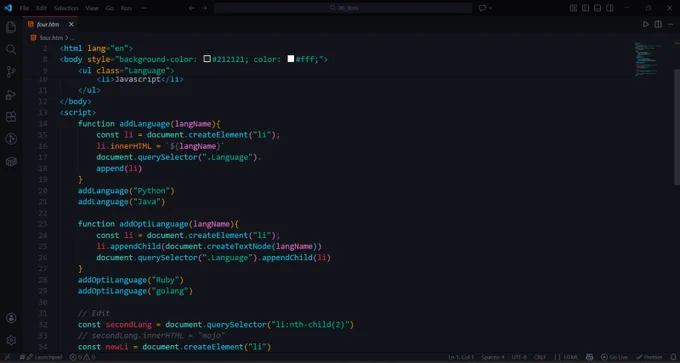This screenshot has width=680, height=363.
Task: Toggle the Secondary Side Bar layout icon
Action: click(610, 8)
